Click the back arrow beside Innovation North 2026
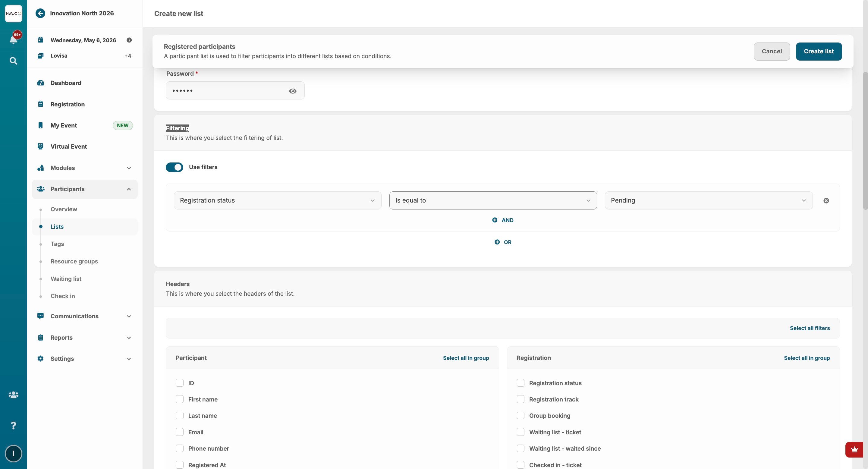The height and width of the screenshot is (469, 868). 40,14
